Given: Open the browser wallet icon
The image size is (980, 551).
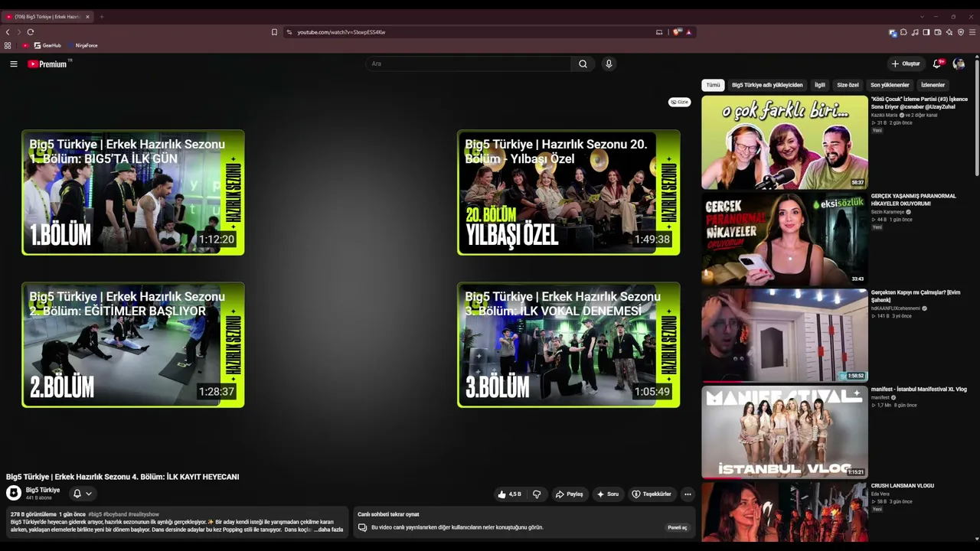Looking at the screenshot, I should [x=938, y=32].
